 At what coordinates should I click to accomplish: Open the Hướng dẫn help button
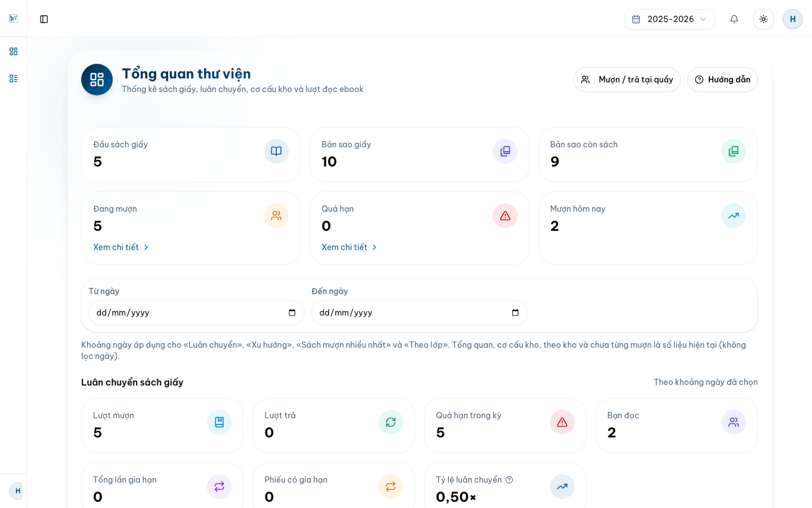pyautogui.click(x=722, y=80)
